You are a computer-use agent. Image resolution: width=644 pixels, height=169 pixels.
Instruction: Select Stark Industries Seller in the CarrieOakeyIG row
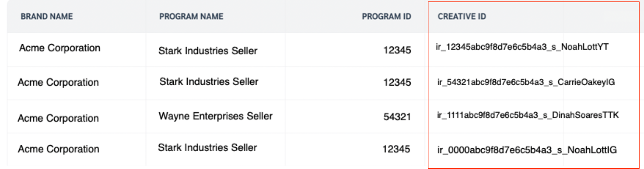[209, 82]
